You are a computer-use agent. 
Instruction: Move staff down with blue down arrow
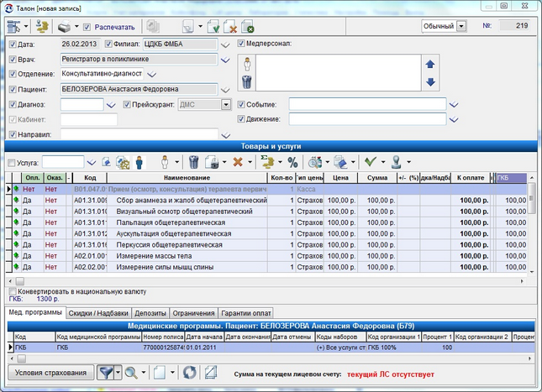tap(430, 82)
